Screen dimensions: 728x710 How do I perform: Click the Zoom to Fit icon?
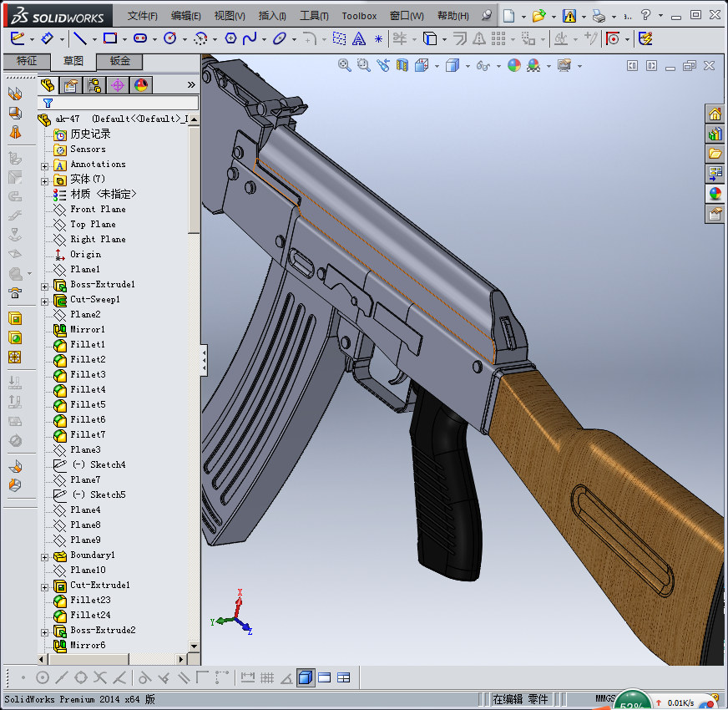tap(344, 65)
